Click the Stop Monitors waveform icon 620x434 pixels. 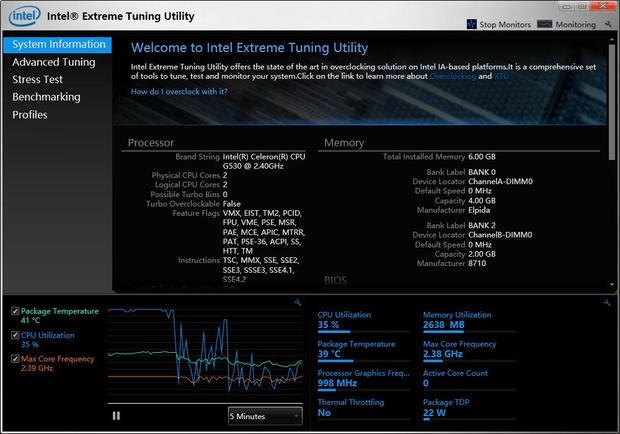pyautogui.click(x=471, y=24)
